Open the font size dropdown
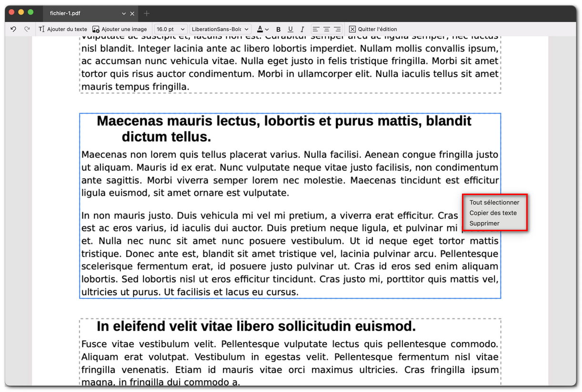The height and width of the screenshot is (392, 582). (169, 29)
